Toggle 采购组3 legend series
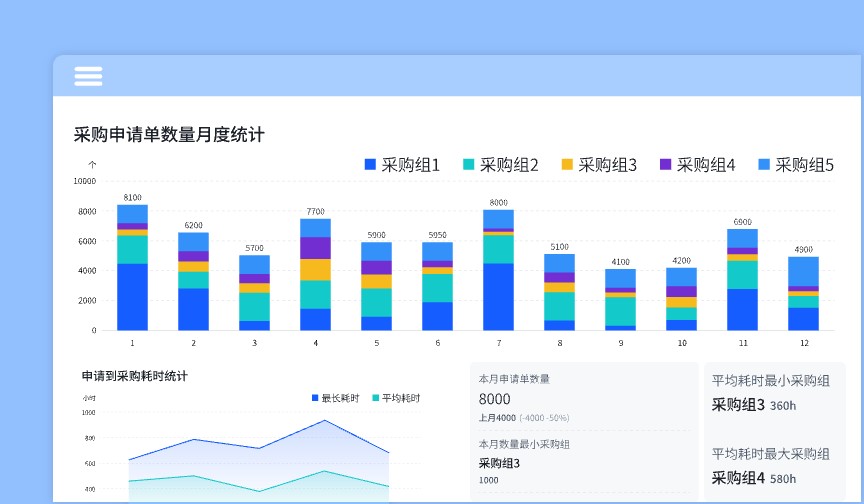 tap(599, 165)
